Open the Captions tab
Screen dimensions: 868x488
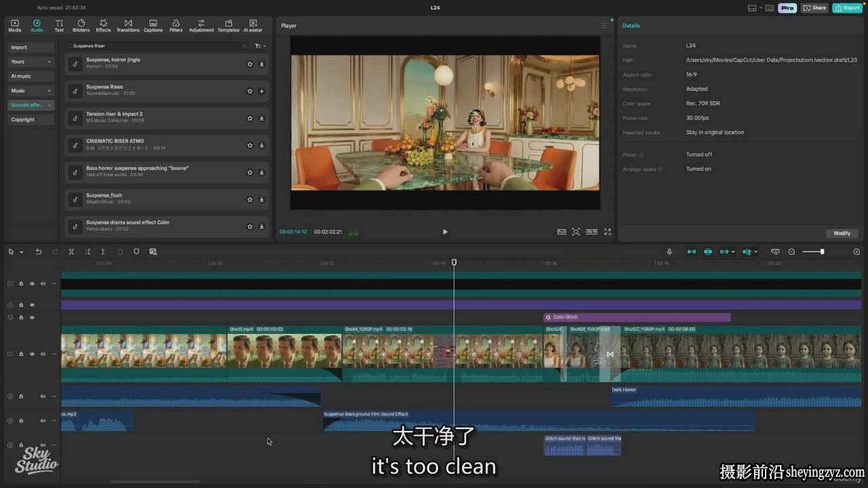[153, 26]
